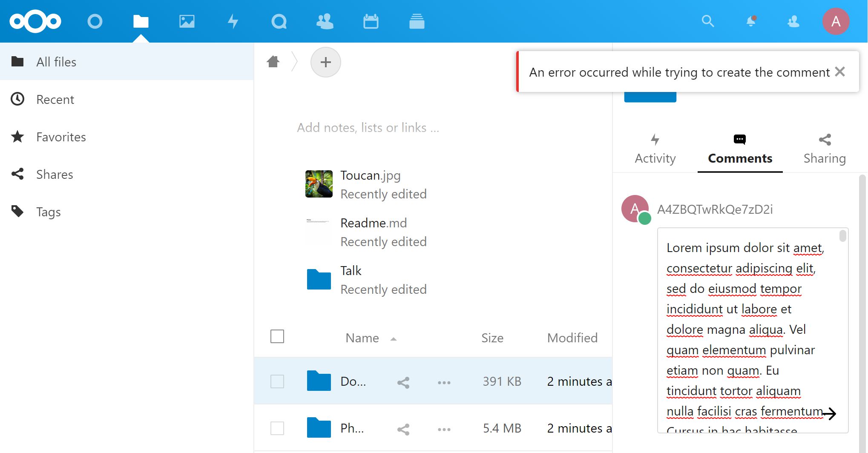868x453 pixels.
Task: Switch to the Sharing tab
Action: [x=825, y=148]
